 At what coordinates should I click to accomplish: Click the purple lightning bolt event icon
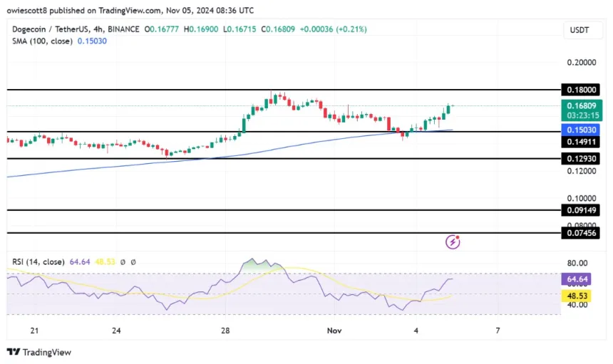tap(452, 242)
